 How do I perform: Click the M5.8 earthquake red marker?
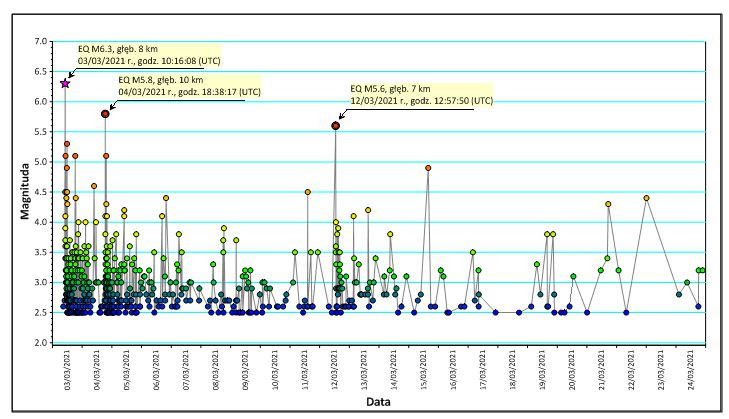(x=105, y=114)
